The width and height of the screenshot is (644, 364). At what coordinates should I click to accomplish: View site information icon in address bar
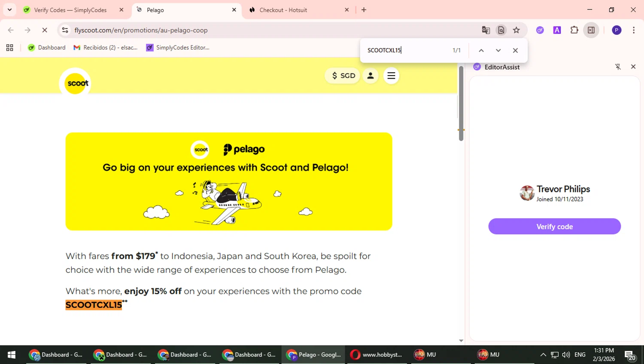click(65, 30)
